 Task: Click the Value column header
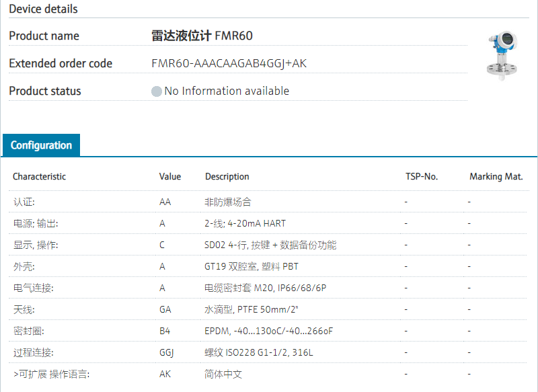[169, 177]
